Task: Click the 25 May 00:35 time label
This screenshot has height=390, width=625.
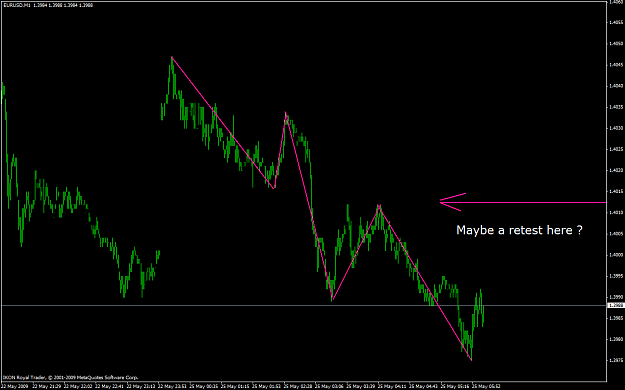Action: coord(204,386)
